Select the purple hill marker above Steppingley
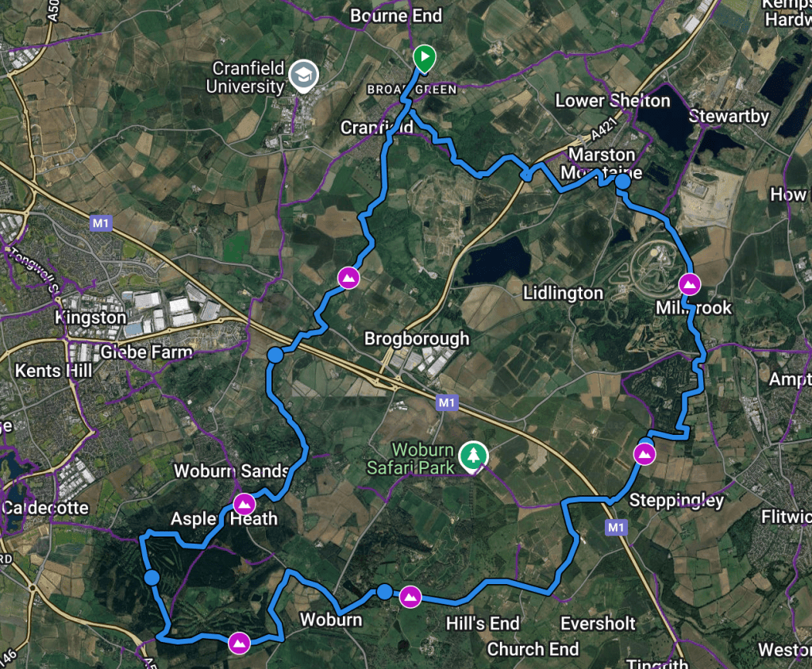 [645, 454]
